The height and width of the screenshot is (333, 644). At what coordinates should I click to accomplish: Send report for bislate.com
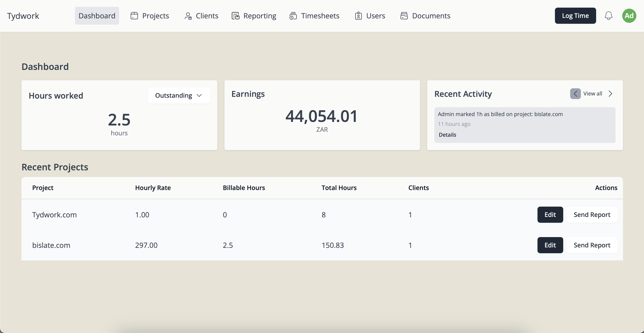pyautogui.click(x=592, y=245)
